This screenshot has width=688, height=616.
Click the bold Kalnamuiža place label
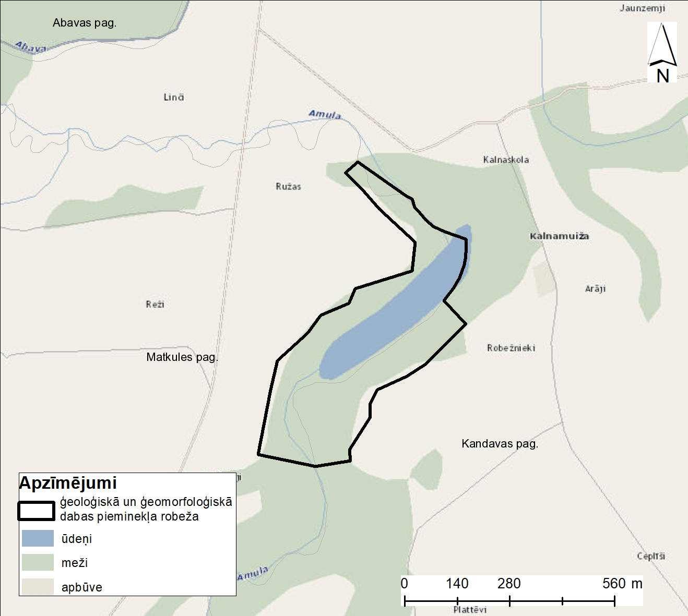pyautogui.click(x=559, y=236)
